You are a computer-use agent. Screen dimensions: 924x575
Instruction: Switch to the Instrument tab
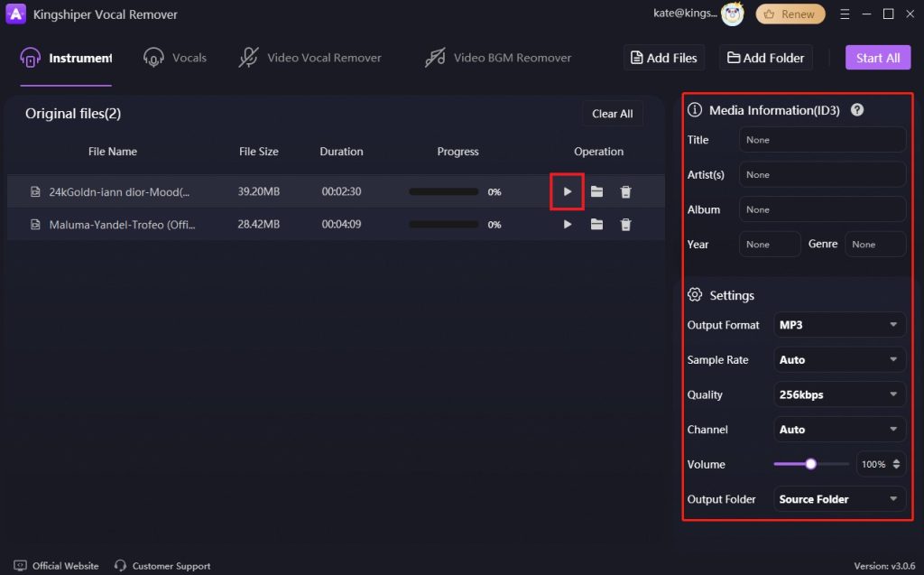pos(65,58)
